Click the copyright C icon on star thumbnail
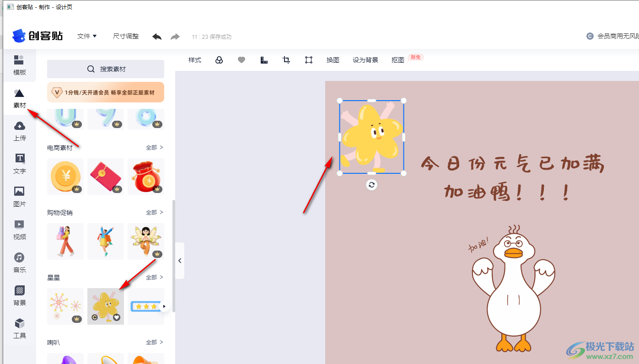The height and width of the screenshot is (364, 639). click(x=95, y=317)
